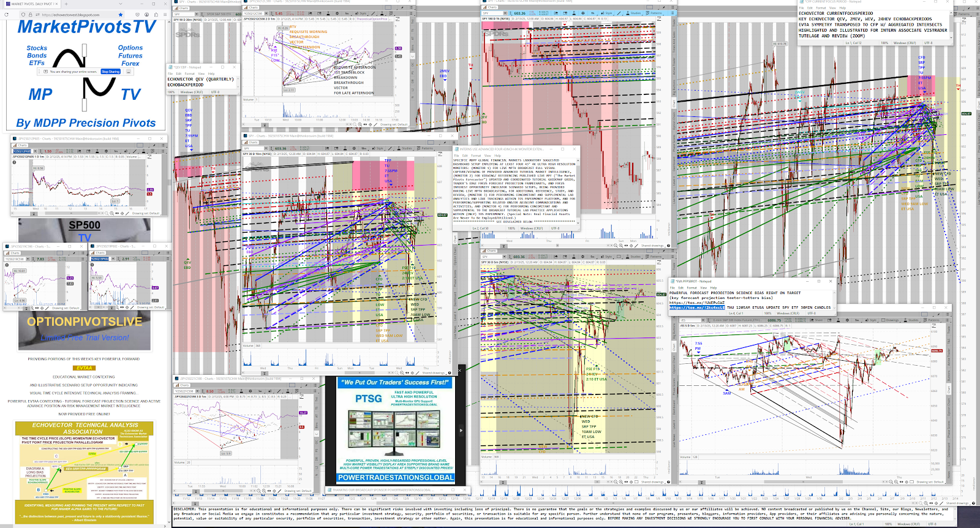Open Style menu in SPY 30 D 10m chart toolbar

click(x=379, y=148)
